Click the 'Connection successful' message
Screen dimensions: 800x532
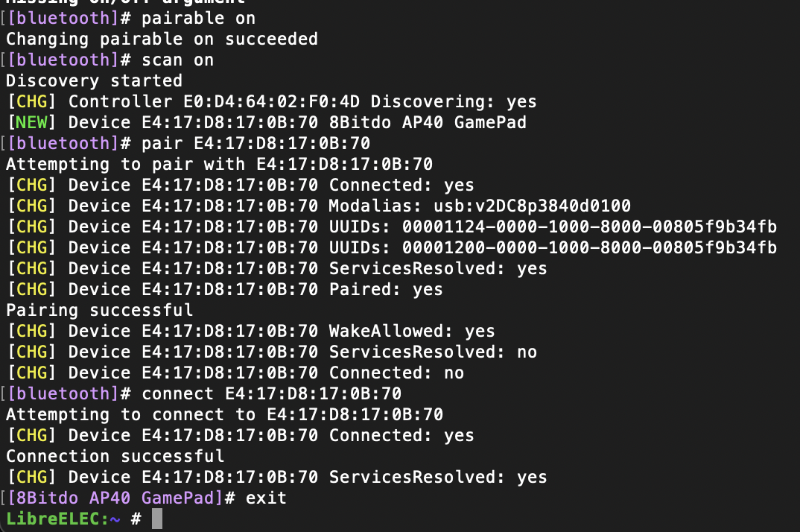(115, 456)
